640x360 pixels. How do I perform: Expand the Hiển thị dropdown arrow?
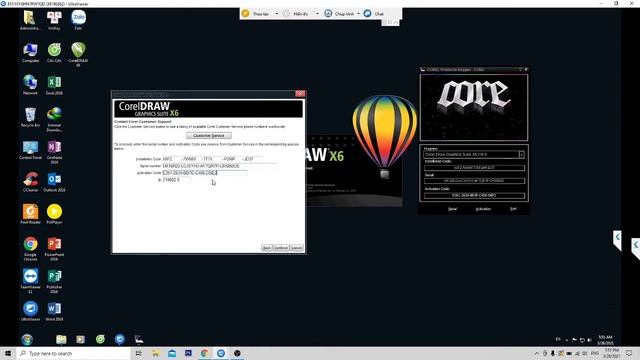pos(317,13)
